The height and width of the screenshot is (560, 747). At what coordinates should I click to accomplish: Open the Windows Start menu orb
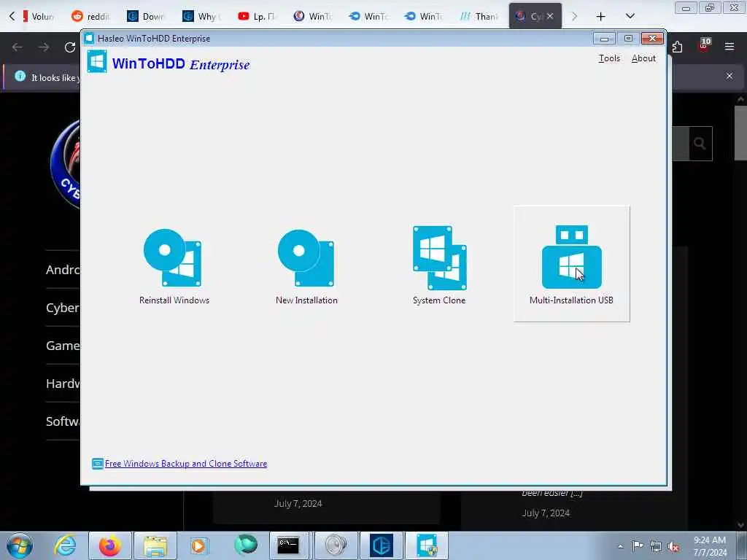click(x=20, y=545)
